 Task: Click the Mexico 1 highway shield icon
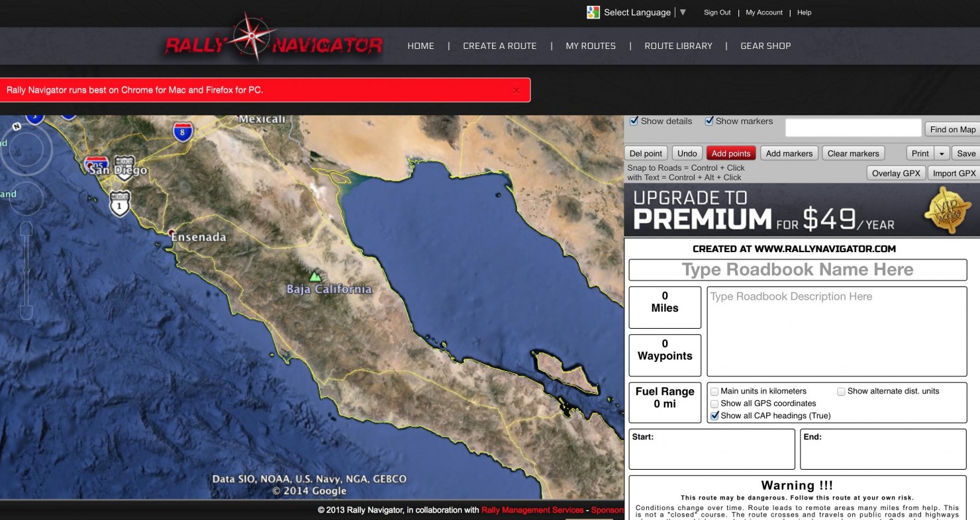119,203
